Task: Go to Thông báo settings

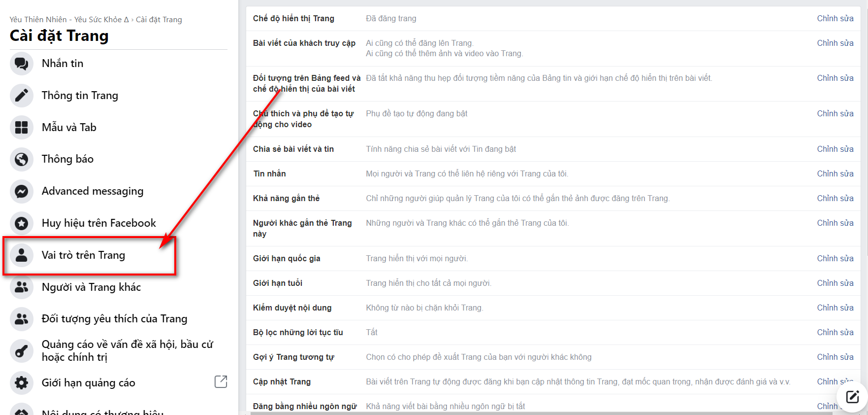Action: 67,159
